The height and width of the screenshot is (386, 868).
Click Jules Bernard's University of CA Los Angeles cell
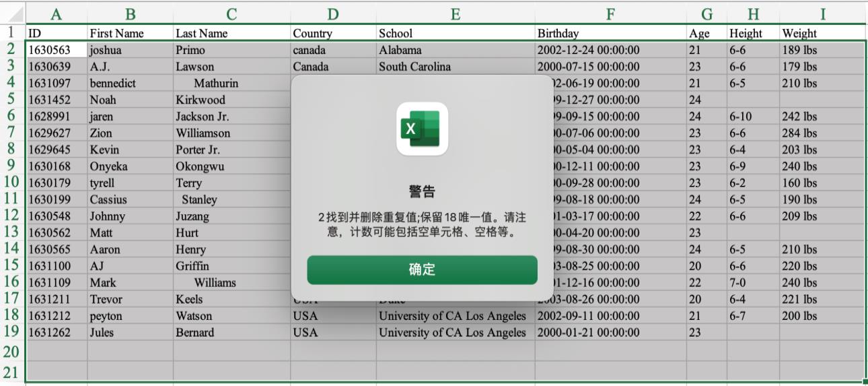pos(455,333)
